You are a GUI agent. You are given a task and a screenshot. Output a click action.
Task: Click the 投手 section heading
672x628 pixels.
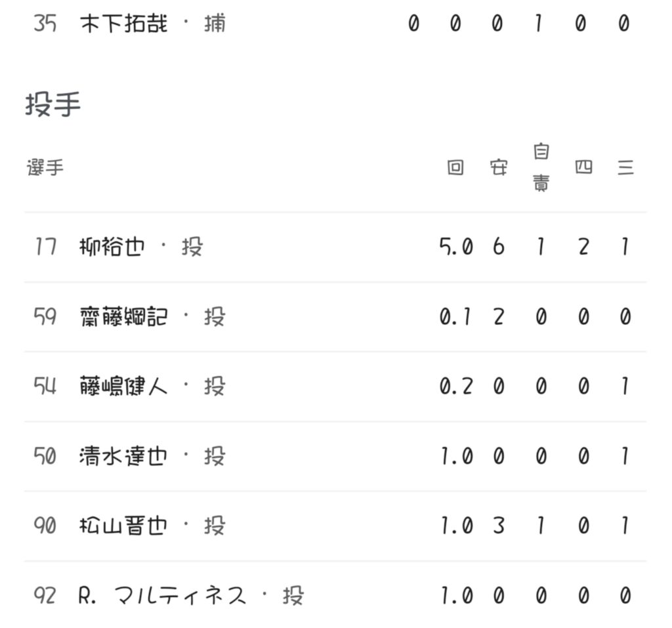[x=52, y=104]
